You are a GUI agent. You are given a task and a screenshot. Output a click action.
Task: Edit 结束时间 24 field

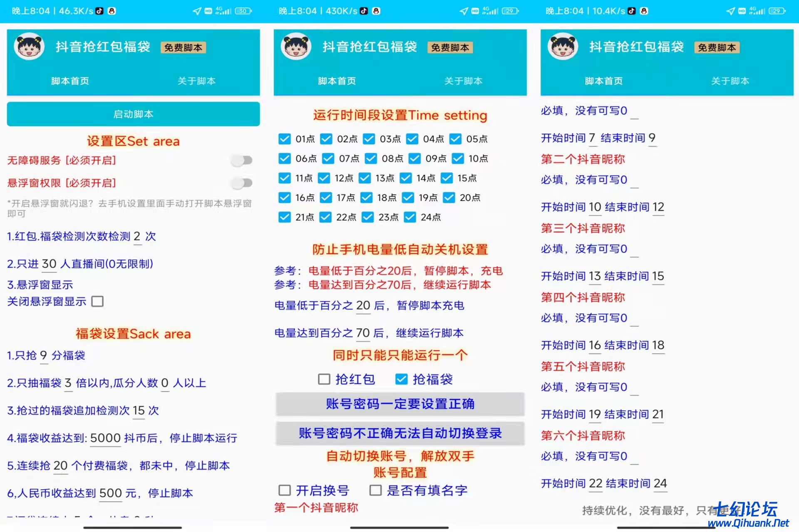pos(660,484)
